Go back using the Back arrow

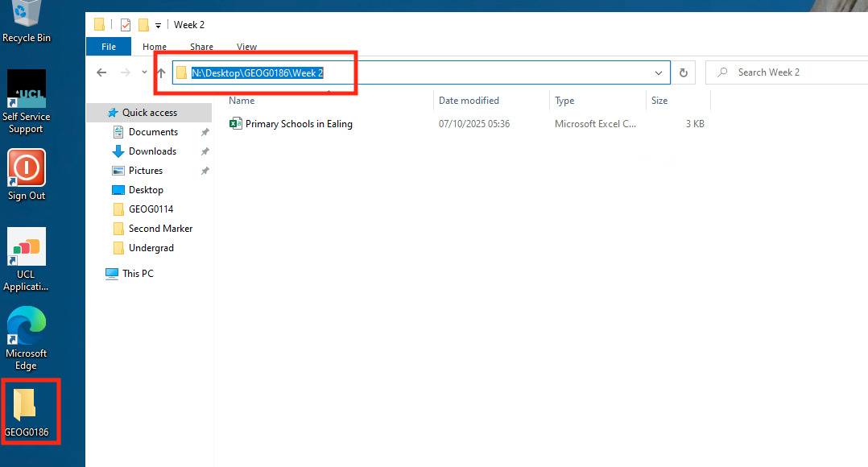[x=101, y=72]
